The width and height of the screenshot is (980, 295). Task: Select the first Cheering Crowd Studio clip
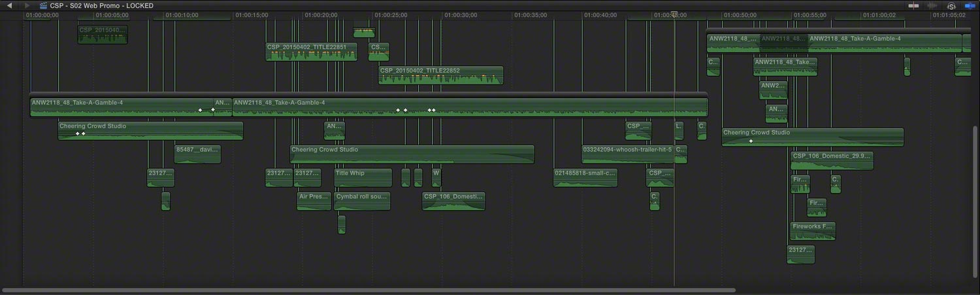[x=150, y=130]
